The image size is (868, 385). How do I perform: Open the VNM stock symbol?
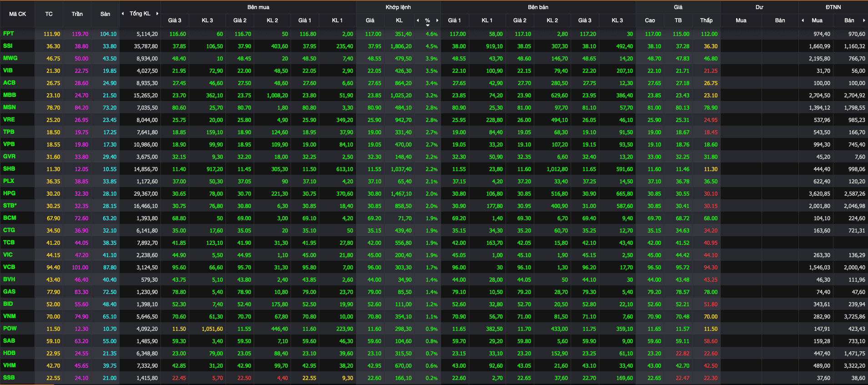pos(10,316)
